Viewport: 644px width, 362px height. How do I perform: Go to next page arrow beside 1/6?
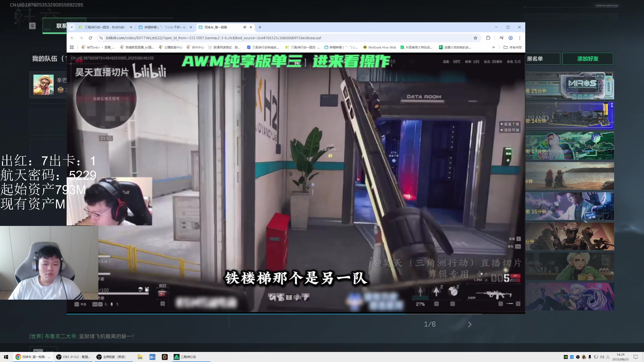click(x=470, y=324)
